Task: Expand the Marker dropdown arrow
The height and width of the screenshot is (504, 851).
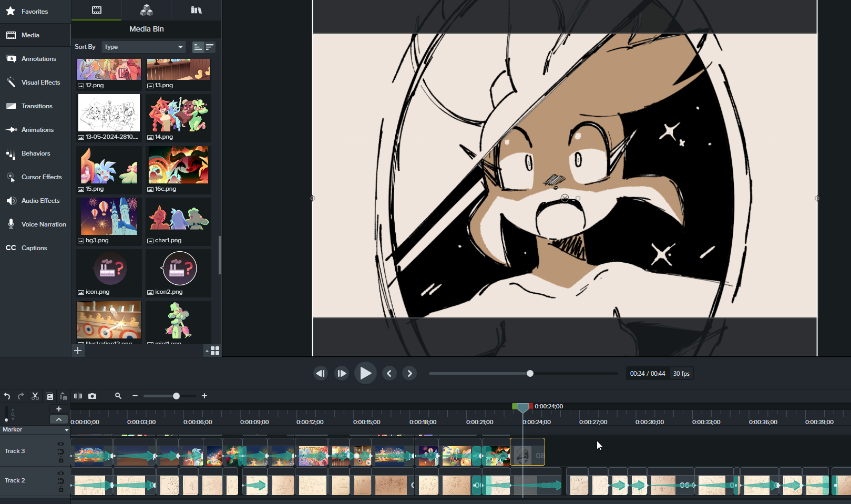Action: click(x=66, y=430)
